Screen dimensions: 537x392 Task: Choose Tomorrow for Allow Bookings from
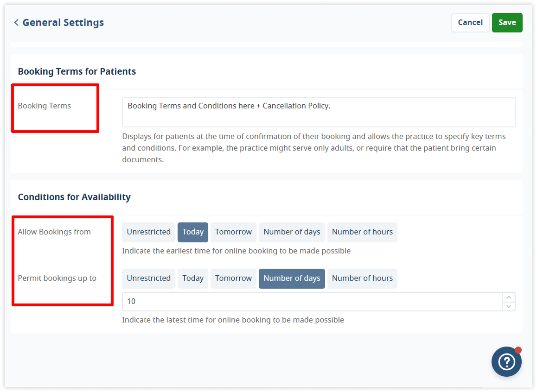tap(233, 232)
